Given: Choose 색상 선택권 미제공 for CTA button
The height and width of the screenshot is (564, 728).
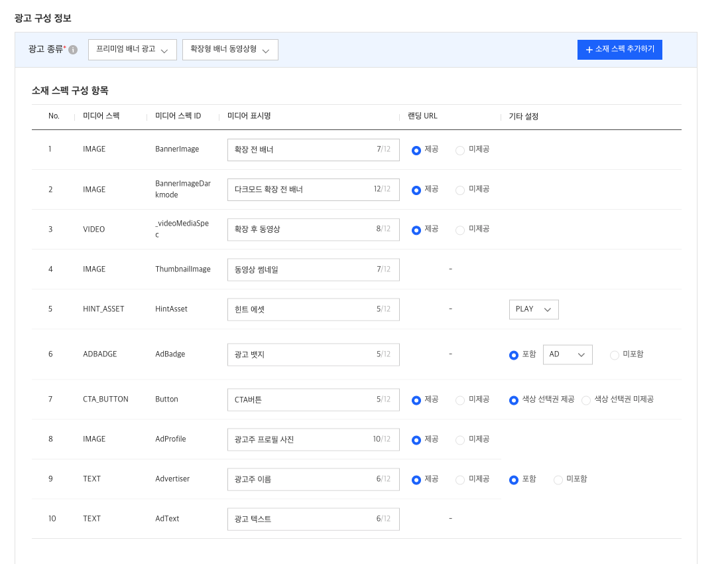Looking at the screenshot, I should (586, 400).
